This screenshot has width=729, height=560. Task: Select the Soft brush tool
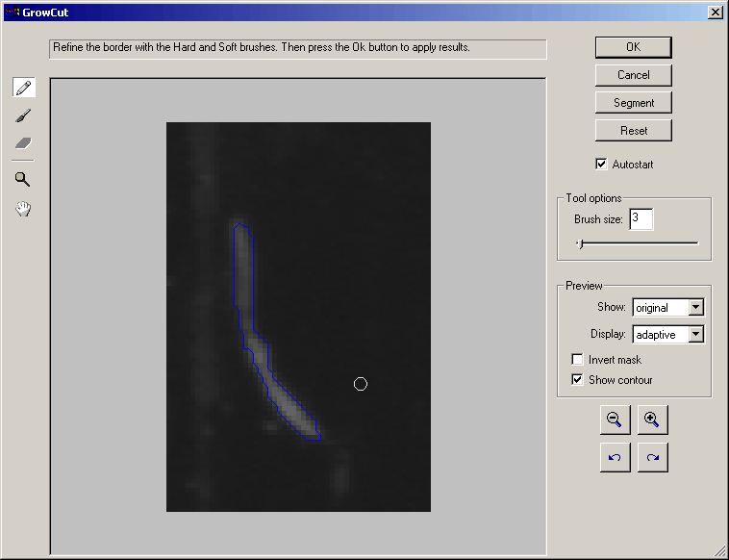(24, 115)
